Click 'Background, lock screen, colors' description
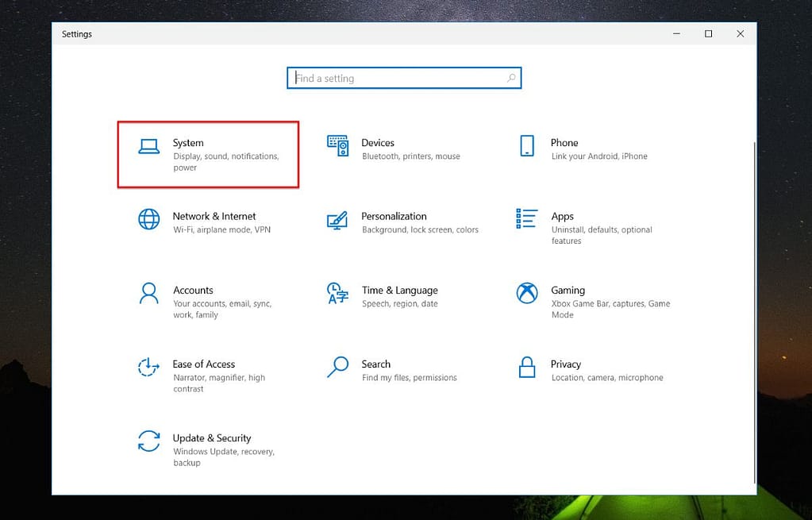 coord(420,229)
